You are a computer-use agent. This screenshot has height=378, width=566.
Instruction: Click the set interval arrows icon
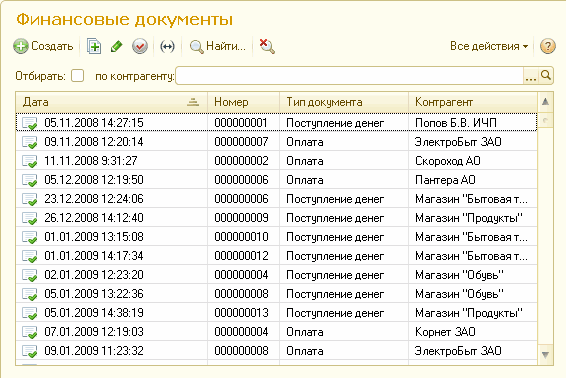[167, 47]
